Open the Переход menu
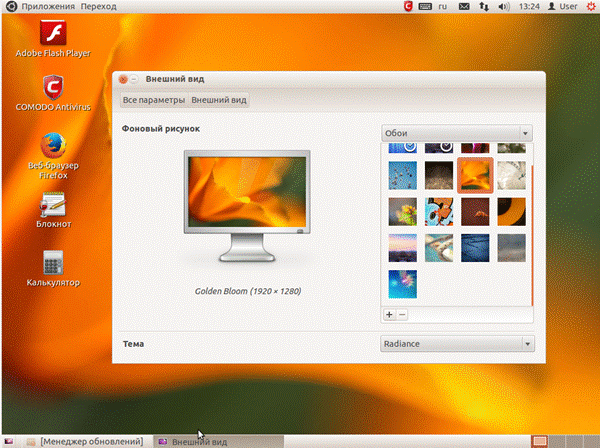The height and width of the screenshot is (448, 600). (x=98, y=7)
